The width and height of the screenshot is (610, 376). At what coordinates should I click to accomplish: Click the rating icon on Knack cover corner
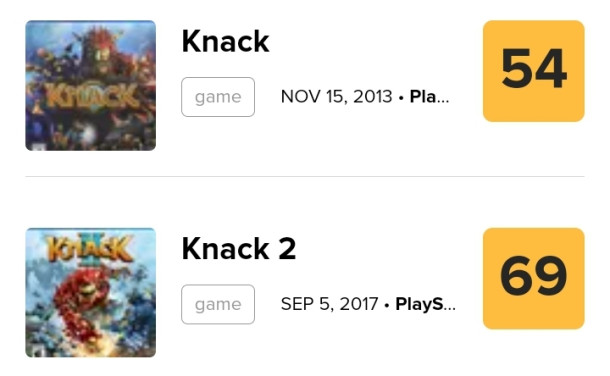click(37, 147)
